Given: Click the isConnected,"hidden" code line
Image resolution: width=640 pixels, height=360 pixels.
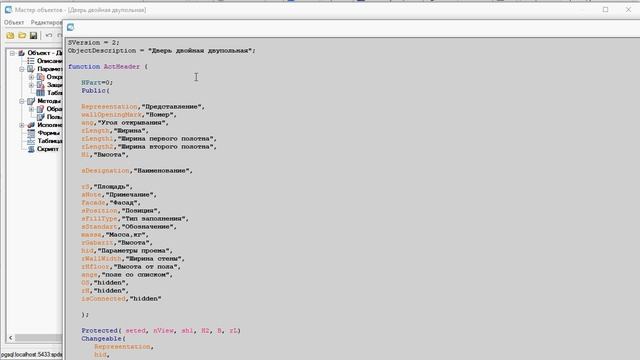Looking at the screenshot, I should coord(121,299).
